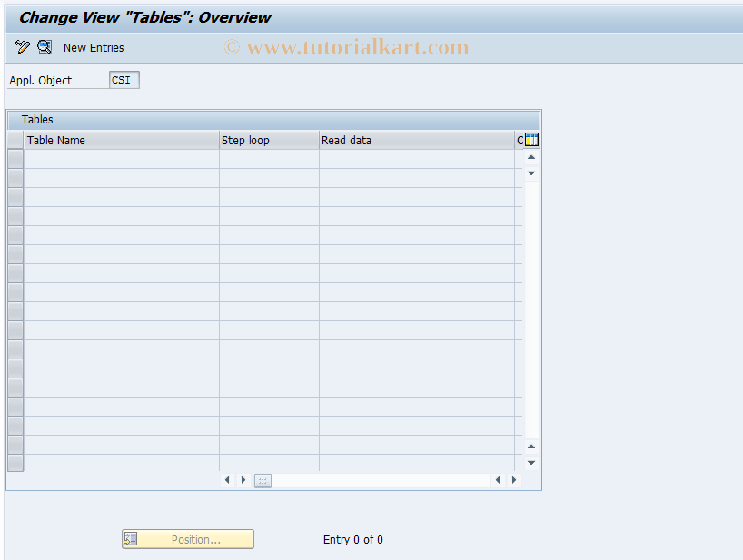
Task: Click the CSI value field
Action: coord(124,80)
